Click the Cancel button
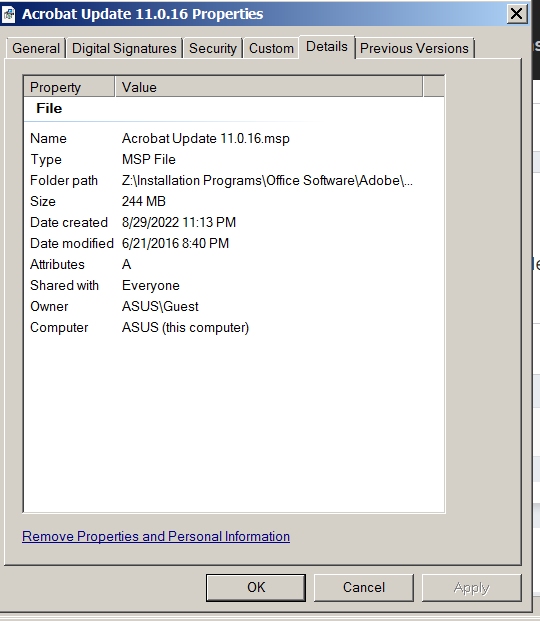 point(364,587)
